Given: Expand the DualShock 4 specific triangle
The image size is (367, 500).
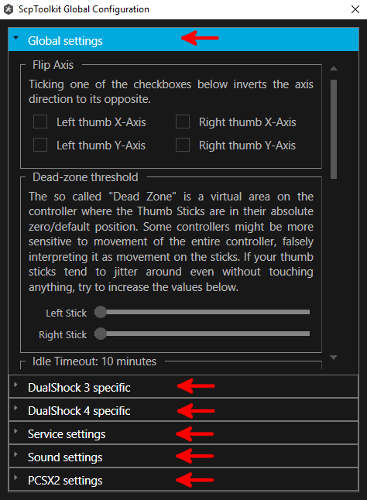Looking at the screenshot, I should pos(15,408).
